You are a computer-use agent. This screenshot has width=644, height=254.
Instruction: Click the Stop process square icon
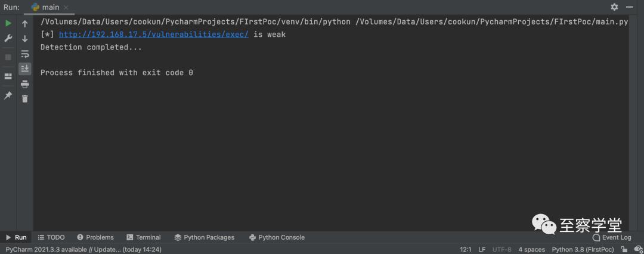pyautogui.click(x=8, y=57)
